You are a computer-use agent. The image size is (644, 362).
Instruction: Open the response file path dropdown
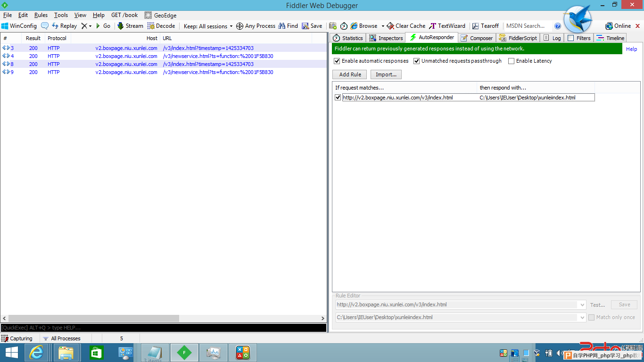coord(582,318)
